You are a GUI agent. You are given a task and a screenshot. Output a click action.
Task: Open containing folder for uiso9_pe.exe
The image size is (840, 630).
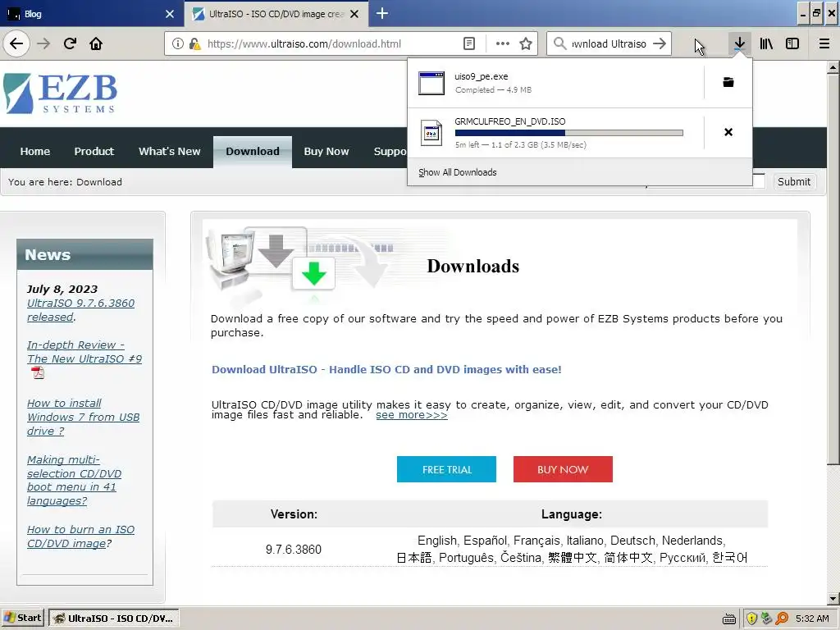pyautogui.click(x=728, y=82)
